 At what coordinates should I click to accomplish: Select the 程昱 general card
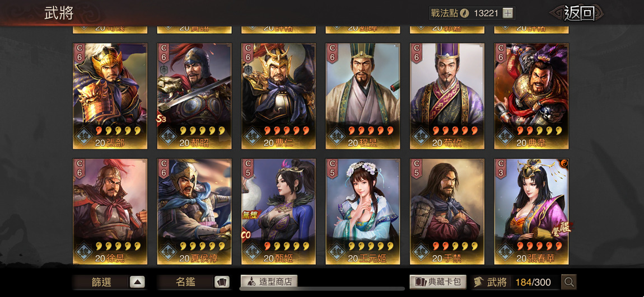point(363,96)
